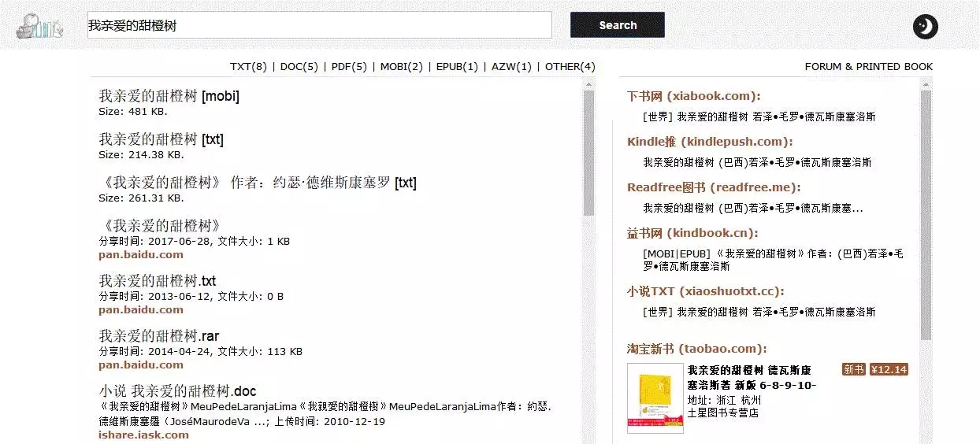Open Kindle推 (kindlepush.com) link

(709, 142)
